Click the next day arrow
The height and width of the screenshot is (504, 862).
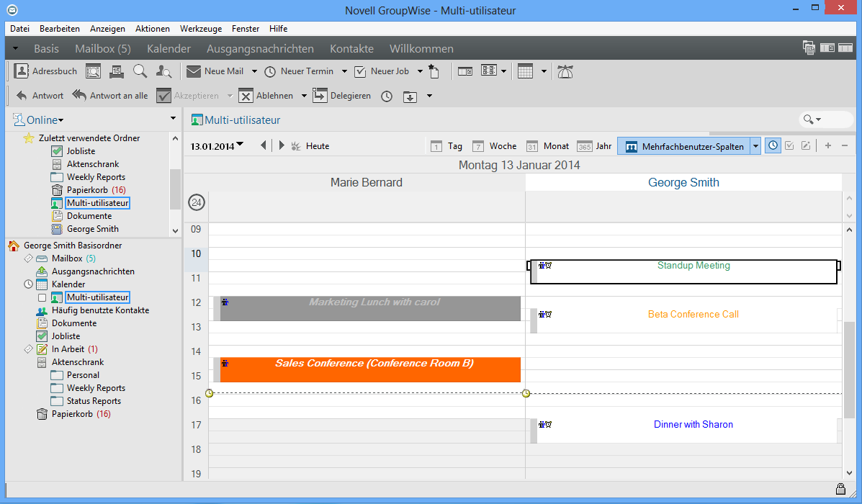tap(282, 145)
